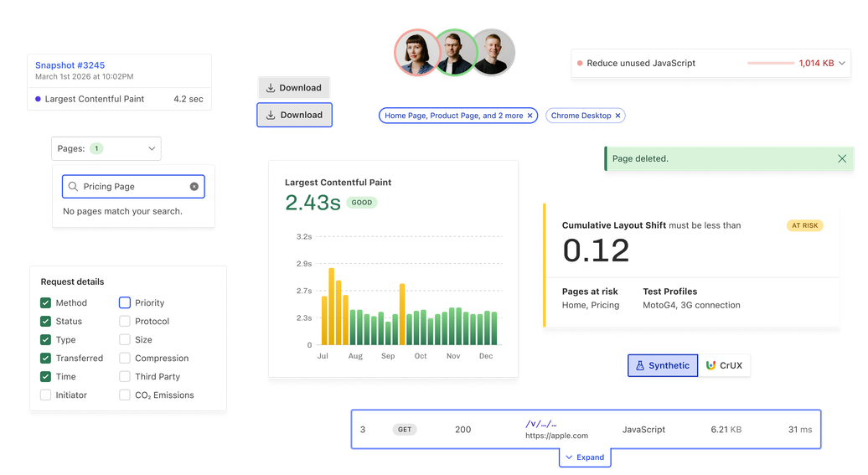Image resolution: width=868 pixels, height=475 pixels.
Task: Enable the Initiator checkbox
Action: tap(45, 395)
